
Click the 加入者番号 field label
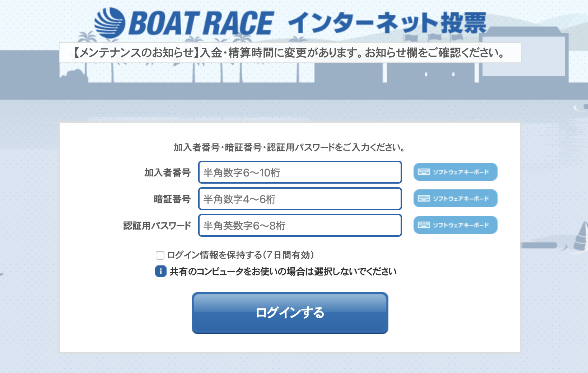pyautogui.click(x=167, y=173)
